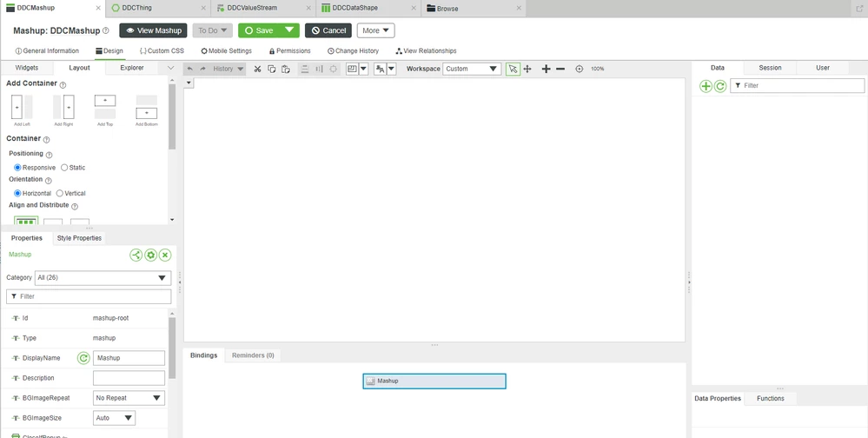Image resolution: width=868 pixels, height=438 pixels.
Task: Click the Cut scissors icon in toolbar
Action: click(257, 70)
